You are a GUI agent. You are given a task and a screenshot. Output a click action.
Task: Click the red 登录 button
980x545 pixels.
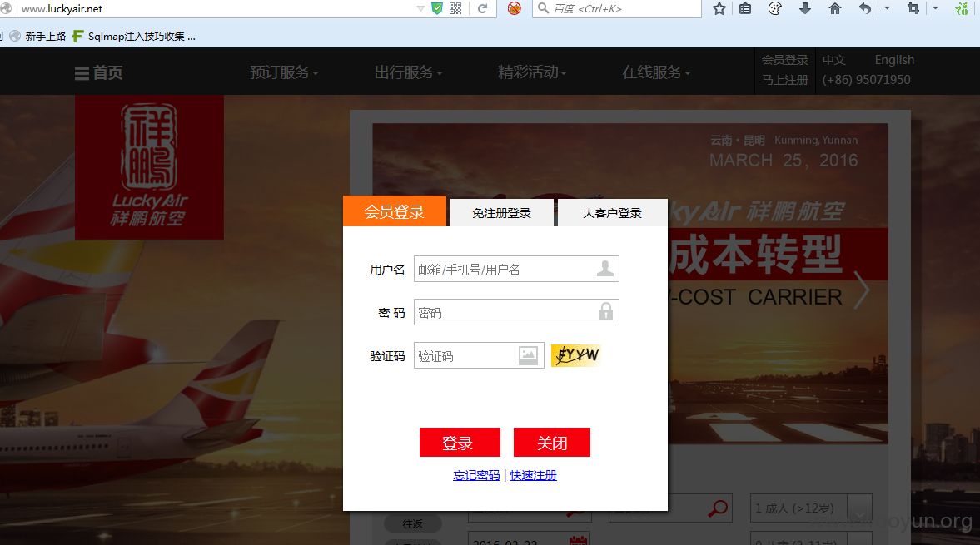click(x=460, y=443)
